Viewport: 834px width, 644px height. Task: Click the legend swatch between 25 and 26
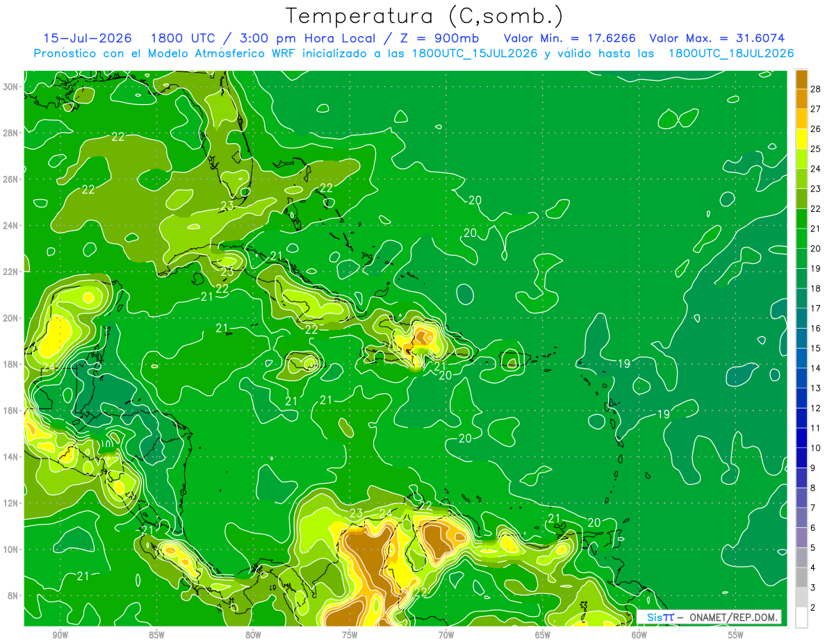pos(801,138)
